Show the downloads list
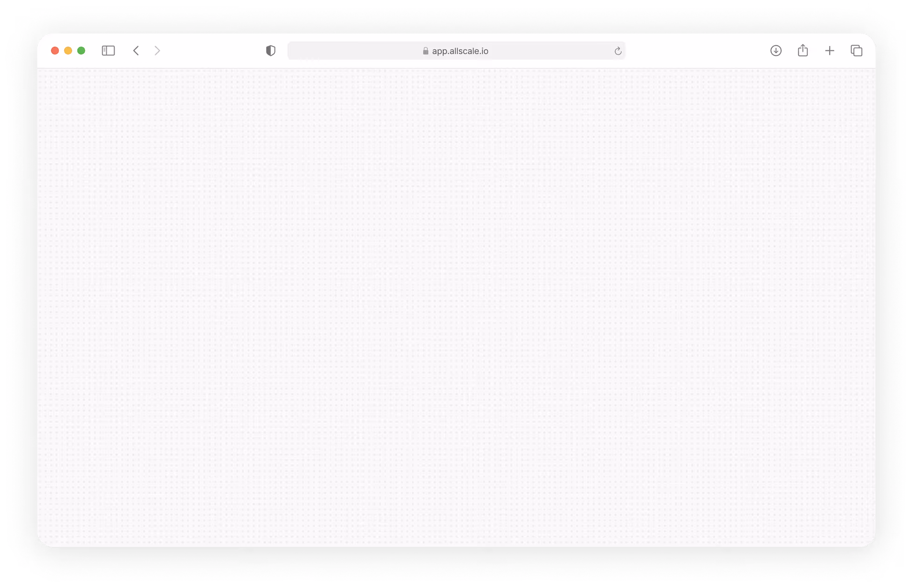The width and height of the screenshot is (913, 588). pos(776,50)
